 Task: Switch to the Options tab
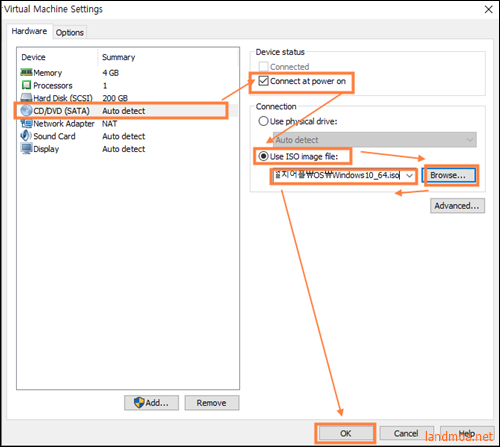70,32
